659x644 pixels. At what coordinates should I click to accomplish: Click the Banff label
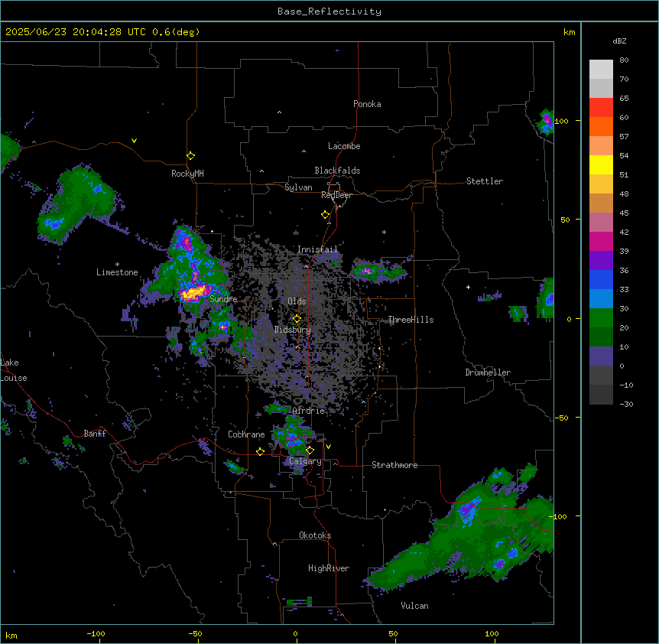[x=95, y=434]
